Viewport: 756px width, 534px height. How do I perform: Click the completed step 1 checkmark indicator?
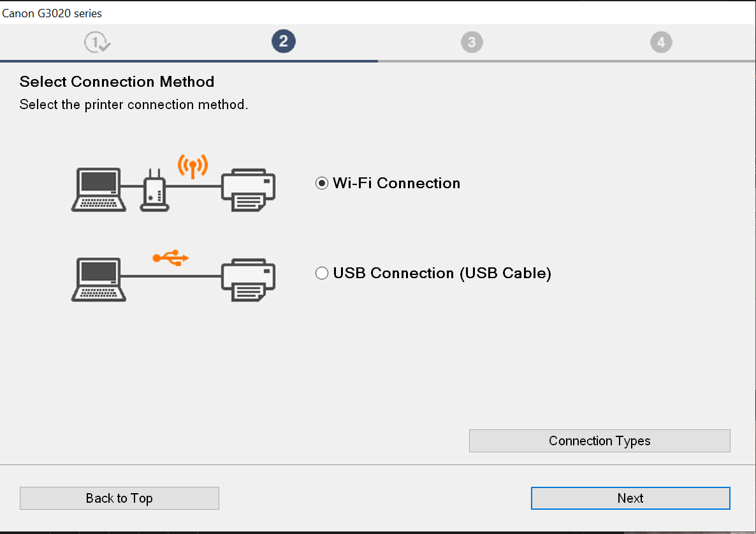click(97, 43)
